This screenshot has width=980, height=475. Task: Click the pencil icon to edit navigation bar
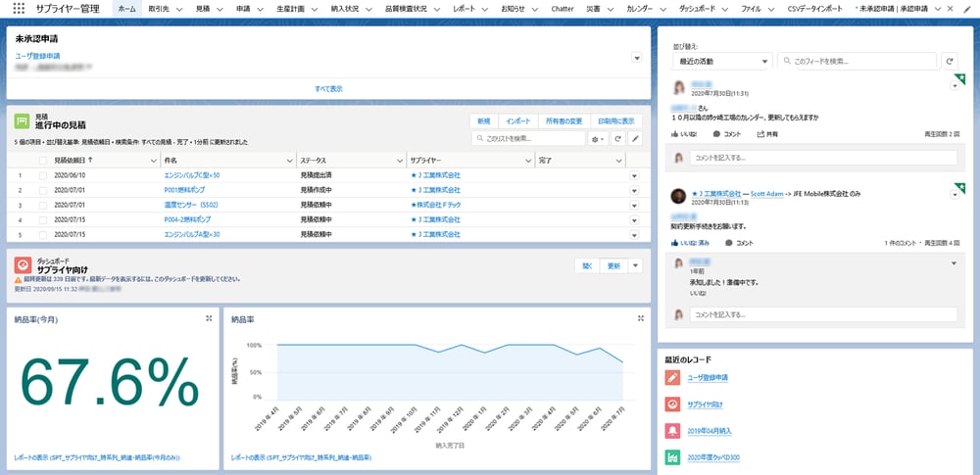pyautogui.click(x=969, y=8)
